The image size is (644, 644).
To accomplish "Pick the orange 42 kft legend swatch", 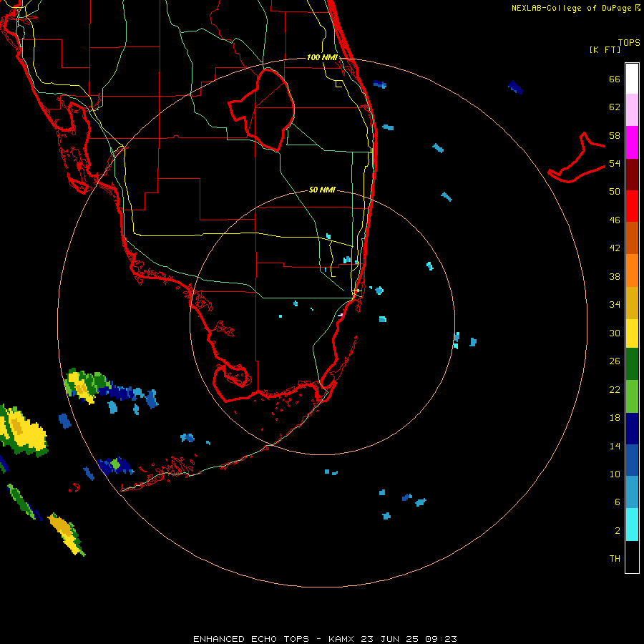I will coord(632,270).
